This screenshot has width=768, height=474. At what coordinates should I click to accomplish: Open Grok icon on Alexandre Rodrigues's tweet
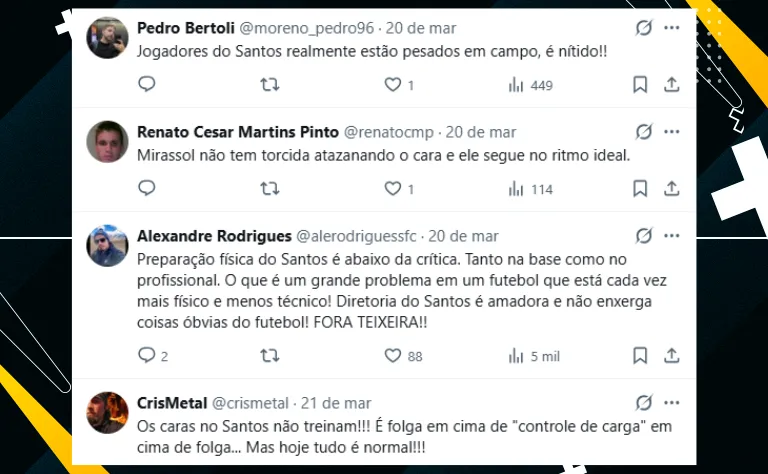click(x=645, y=235)
